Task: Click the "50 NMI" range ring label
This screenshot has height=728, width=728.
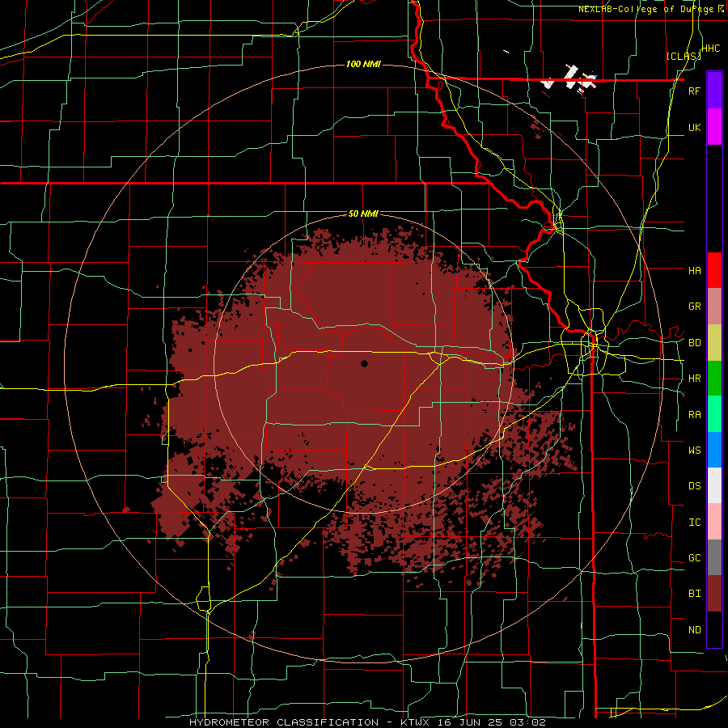Action: coord(363,214)
